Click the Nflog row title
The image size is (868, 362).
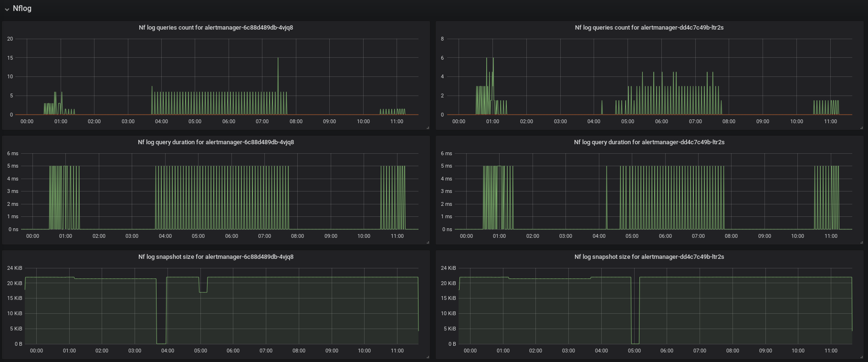22,9
